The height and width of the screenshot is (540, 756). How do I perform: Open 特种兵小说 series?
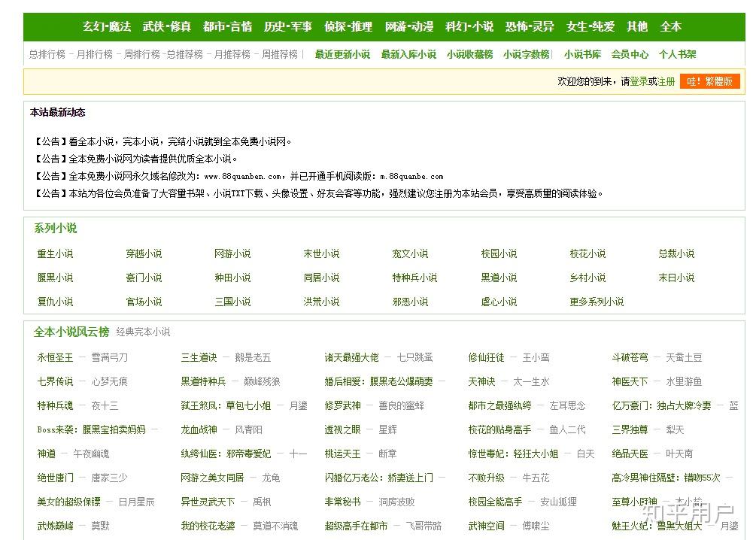[414, 278]
